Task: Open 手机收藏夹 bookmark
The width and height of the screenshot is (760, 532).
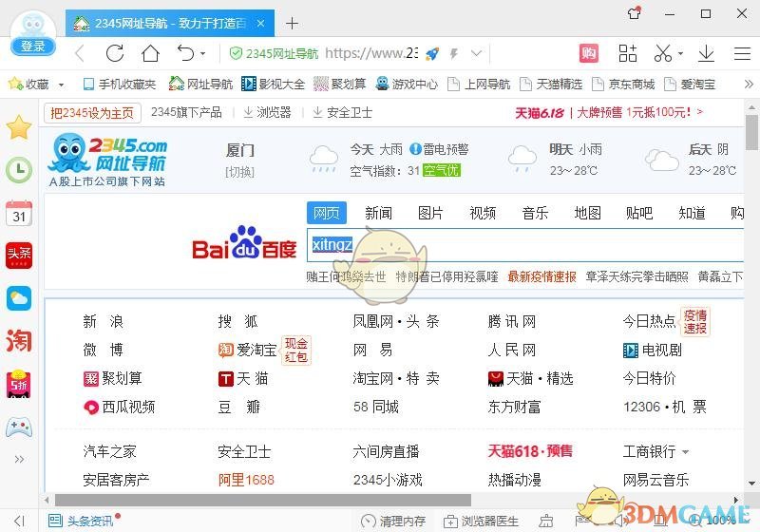Action: tap(120, 85)
